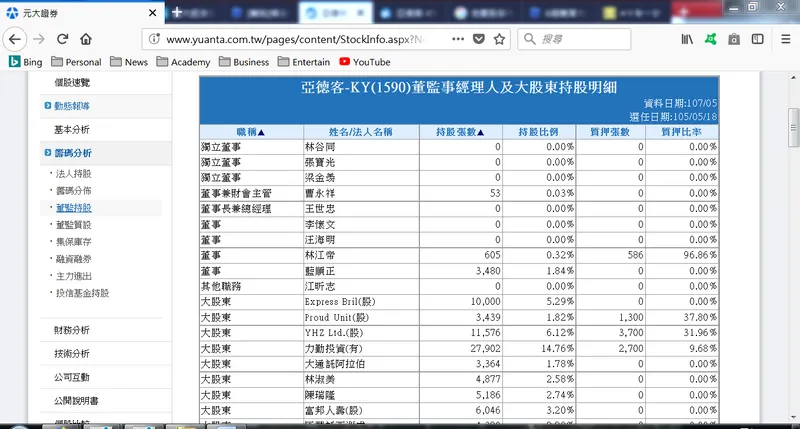Select the 元大證券 browser tab

pos(82,13)
